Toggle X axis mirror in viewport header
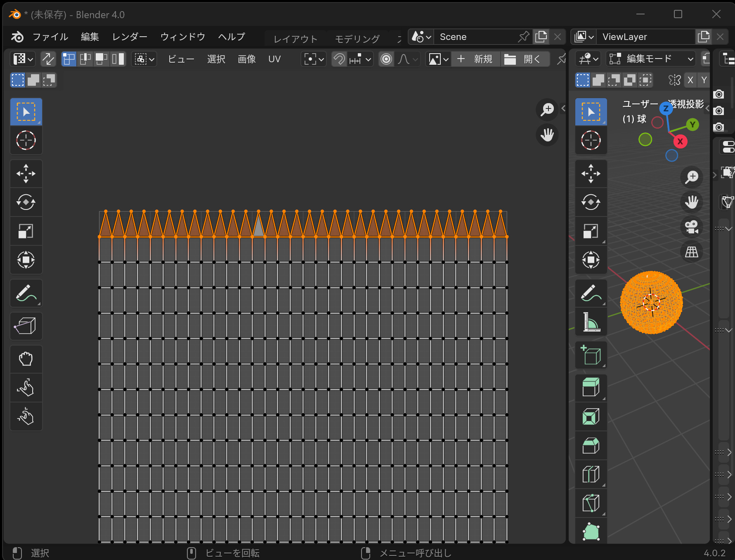735x560 pixels. tap(690, 80)
